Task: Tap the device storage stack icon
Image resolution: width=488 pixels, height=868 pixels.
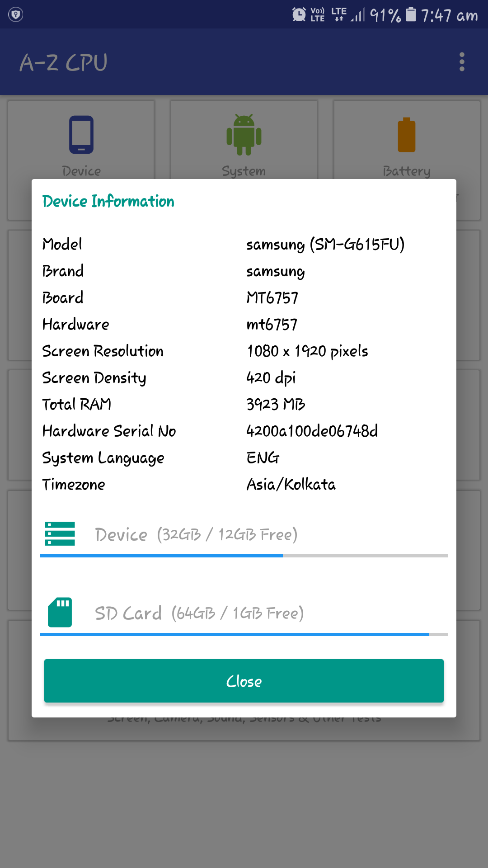Action: (x=60, y=534)
